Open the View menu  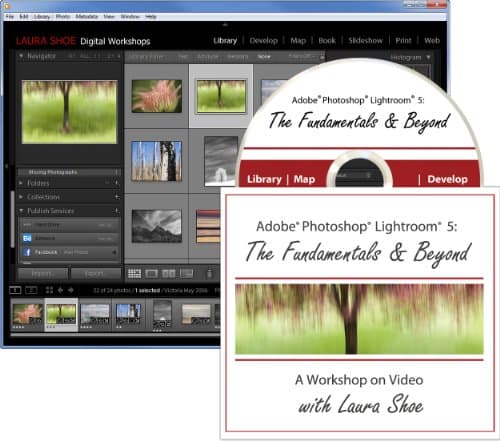pyautogui.click(x=109, y=16)
